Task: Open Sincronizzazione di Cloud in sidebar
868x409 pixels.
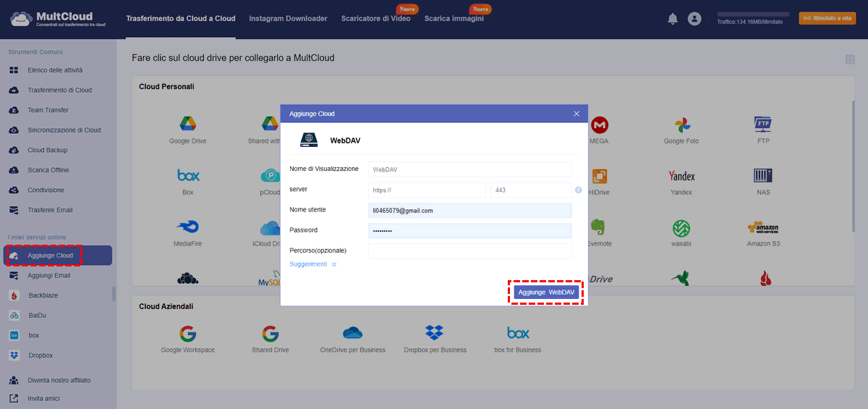Action: click(64, 130)
